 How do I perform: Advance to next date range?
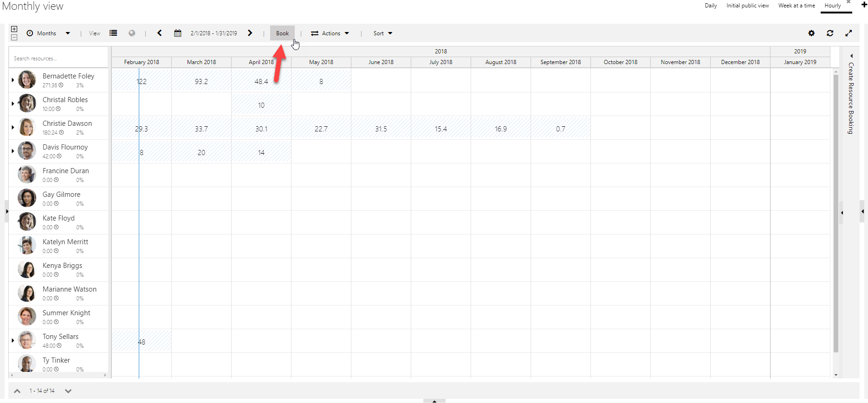point(250,33)
